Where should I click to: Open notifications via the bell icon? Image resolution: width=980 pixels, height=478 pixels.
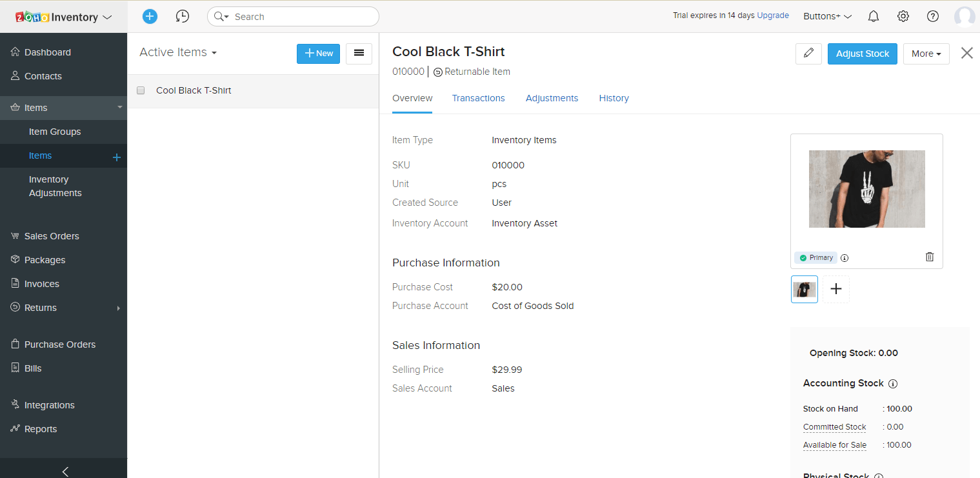click(873, 16)
